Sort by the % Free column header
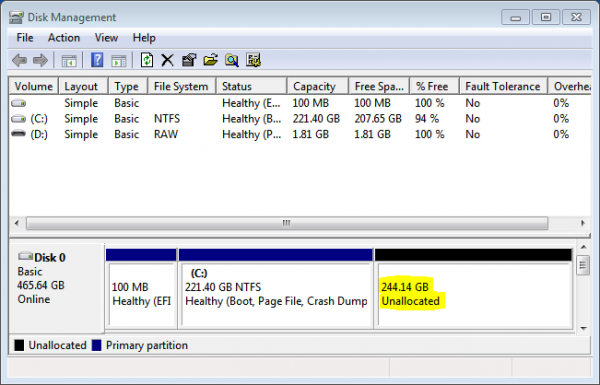Screen dimensions: 600x385 [434, 86]
